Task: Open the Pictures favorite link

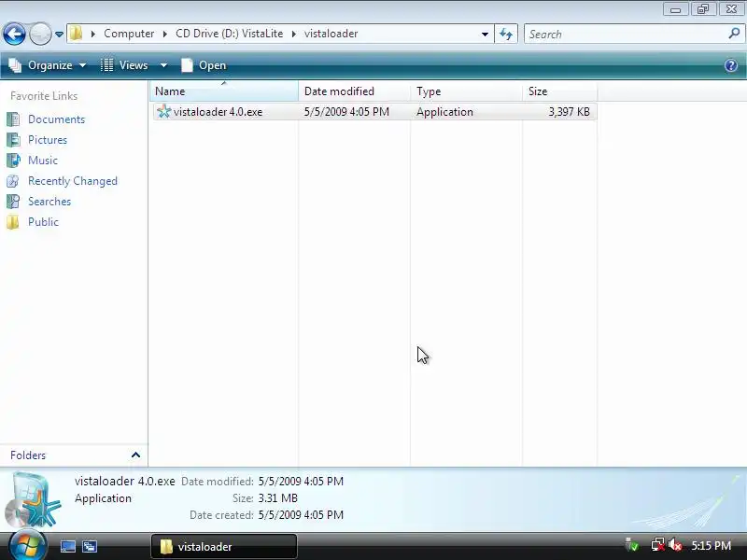Action: click(48, 140)
